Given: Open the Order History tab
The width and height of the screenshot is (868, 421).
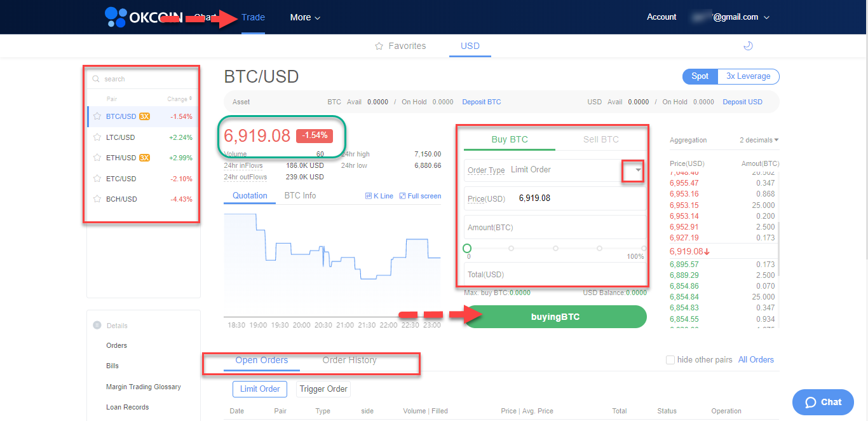Looking at the screenshot, I should pyautogui.click(x=349, y=360).
